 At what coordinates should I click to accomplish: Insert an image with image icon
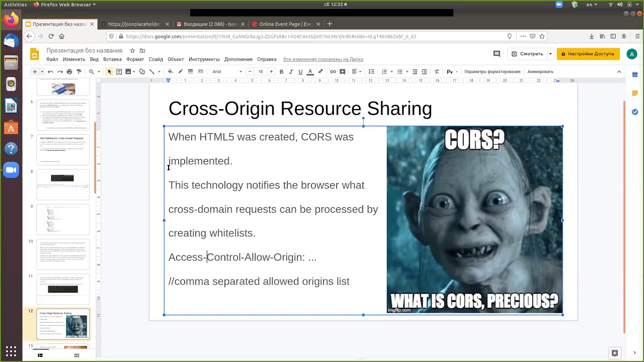point(128,71)
